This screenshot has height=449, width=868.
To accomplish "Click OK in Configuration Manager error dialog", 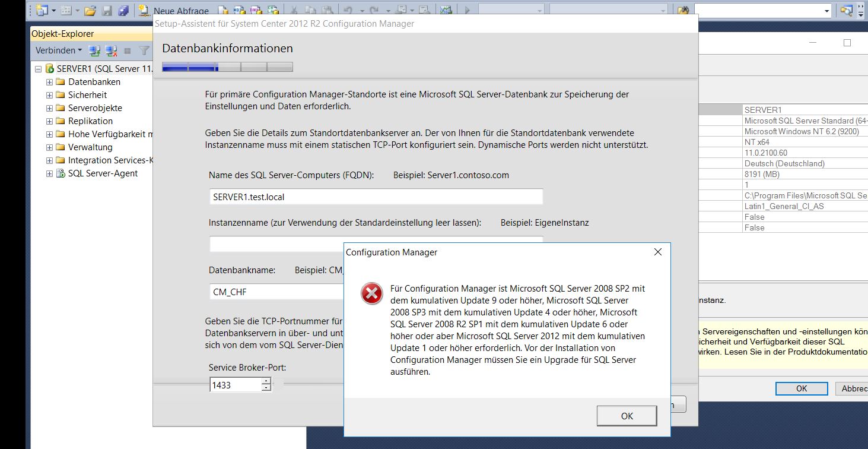I will click(x=627, y=416).
